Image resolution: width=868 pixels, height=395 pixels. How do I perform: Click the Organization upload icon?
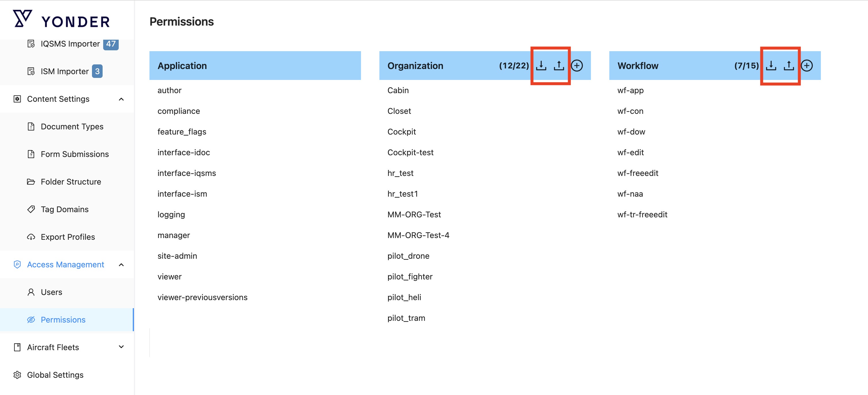(559, 65)
